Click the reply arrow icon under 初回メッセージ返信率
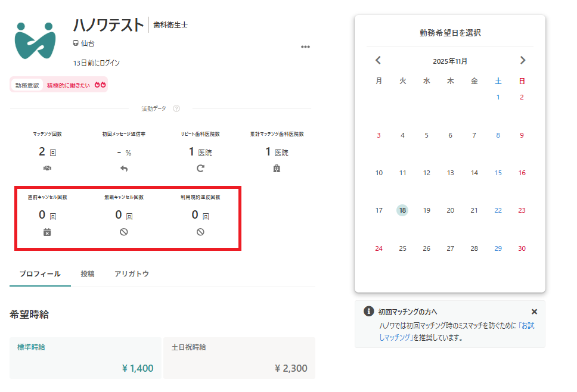 pyautogui.click(x=124, y=169)
